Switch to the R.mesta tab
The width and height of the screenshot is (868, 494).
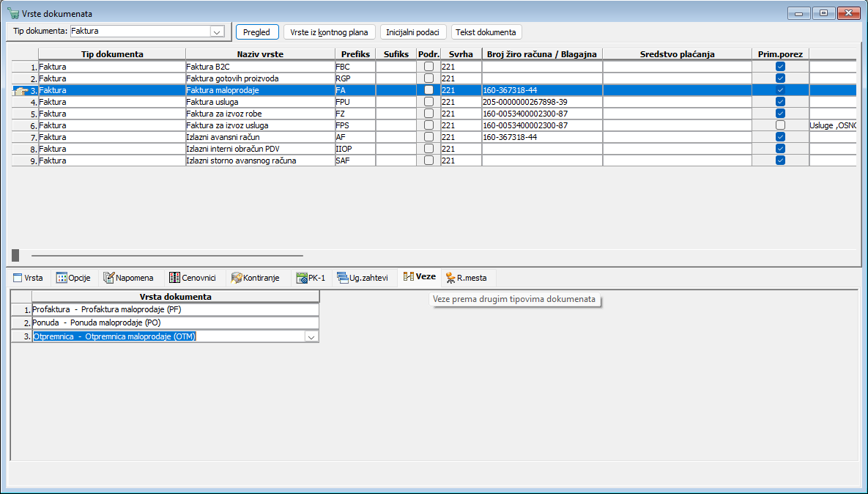pyautogui.click(x=467, y=278)
